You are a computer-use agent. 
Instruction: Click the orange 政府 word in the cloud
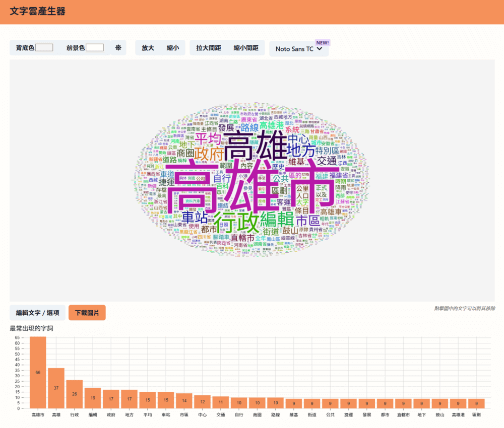[209, 152]
